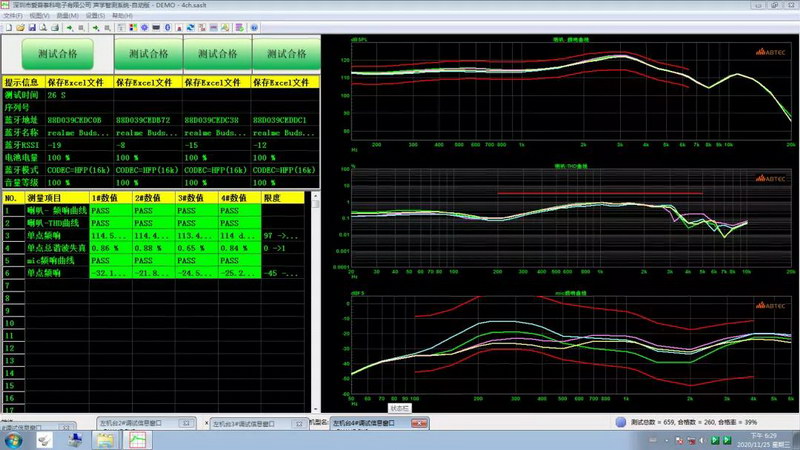
Task: Open help with the blue question icon
Action: tap(254, 28)
